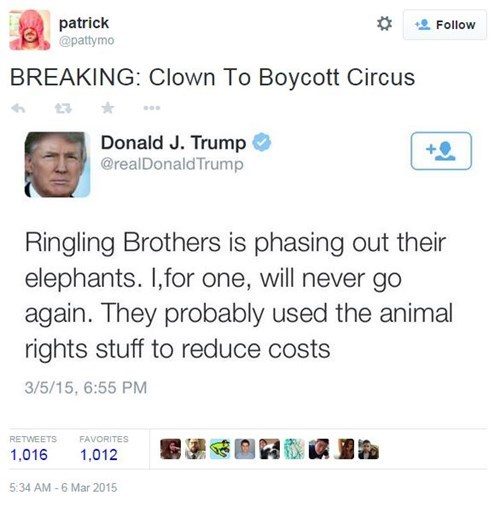
Task: Click the last avatar in favoriters row
Action: click(368, 449)
